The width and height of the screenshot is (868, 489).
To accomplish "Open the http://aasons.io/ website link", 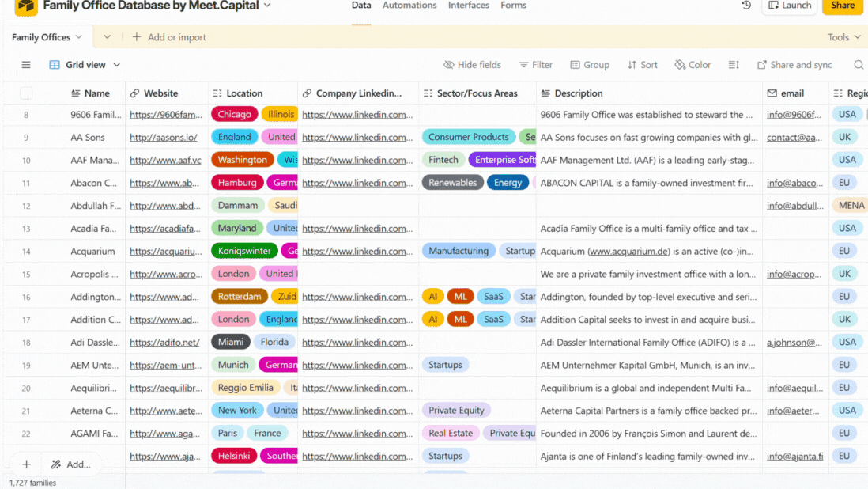I will (x=164, y=138).
